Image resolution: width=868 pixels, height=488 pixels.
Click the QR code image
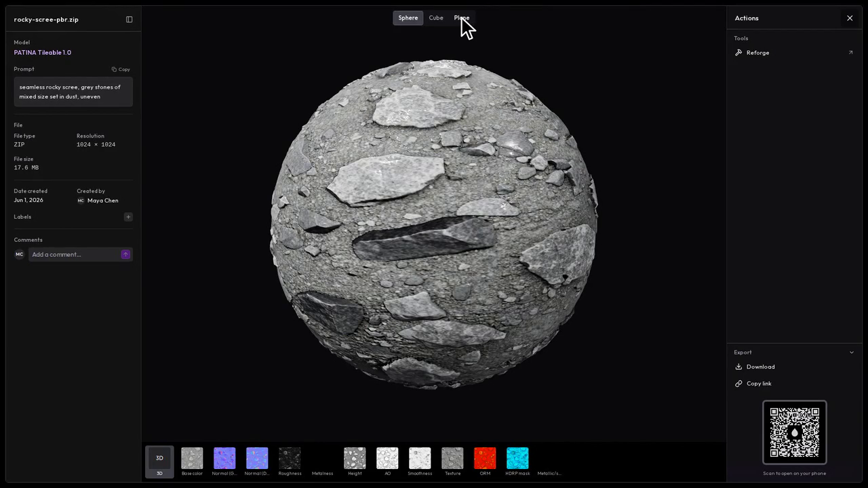pos(795,432)
